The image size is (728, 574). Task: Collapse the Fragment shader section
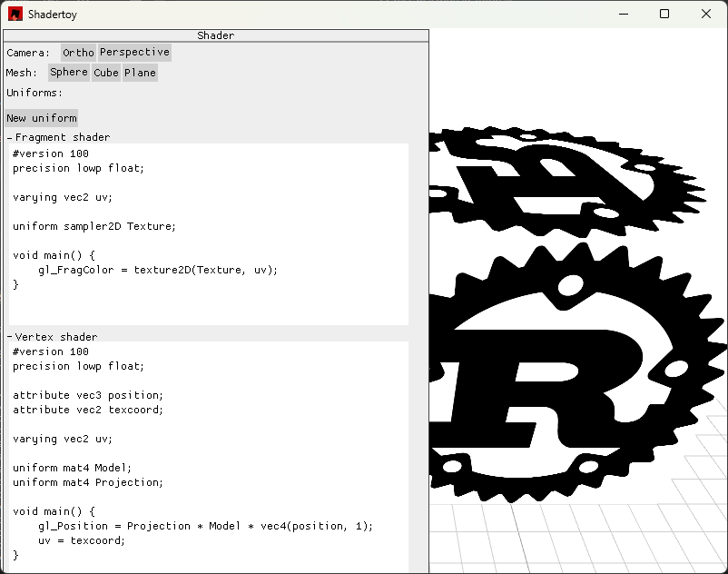click(x=9, y=137)
